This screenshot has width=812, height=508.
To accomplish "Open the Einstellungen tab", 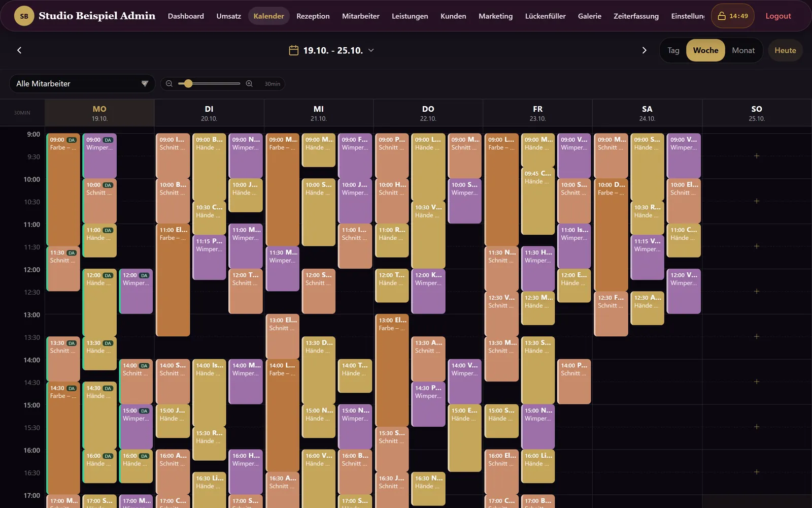I will pos(688,16).
